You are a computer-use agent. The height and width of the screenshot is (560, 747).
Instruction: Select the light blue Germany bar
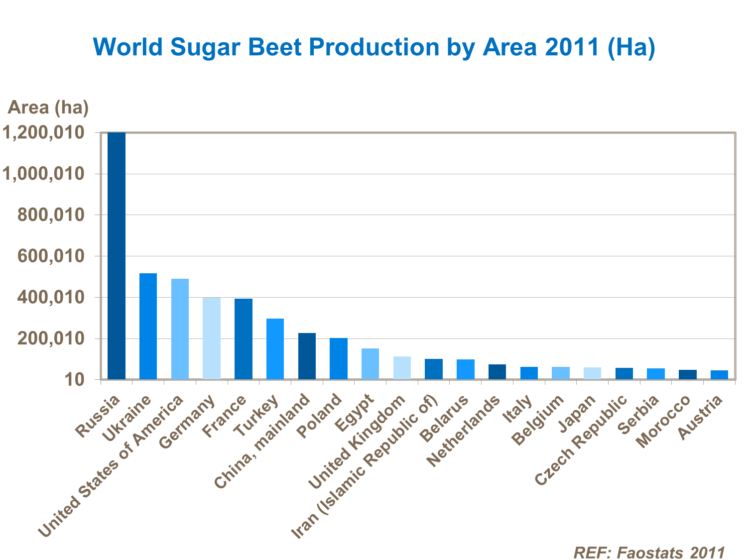(212, 338)
